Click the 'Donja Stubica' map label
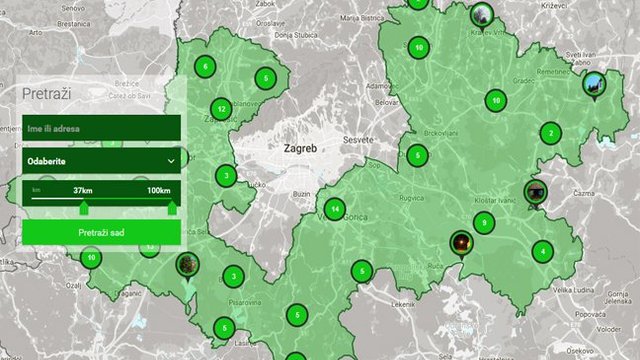This screenshot has width=640, height=360. (296, 36)
